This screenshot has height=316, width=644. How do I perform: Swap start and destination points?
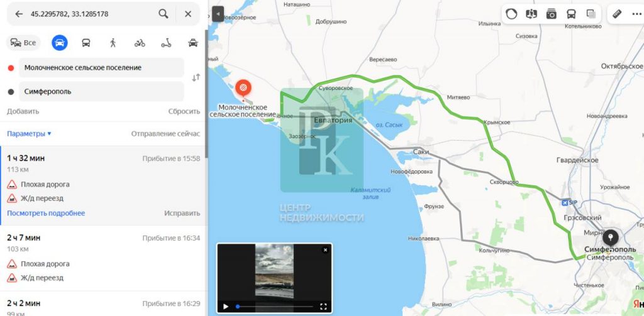click(x=196, y=77)
